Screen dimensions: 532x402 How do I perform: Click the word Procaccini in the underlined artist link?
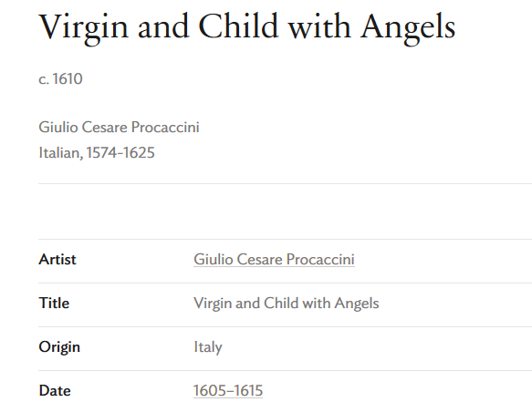[320, 260]
